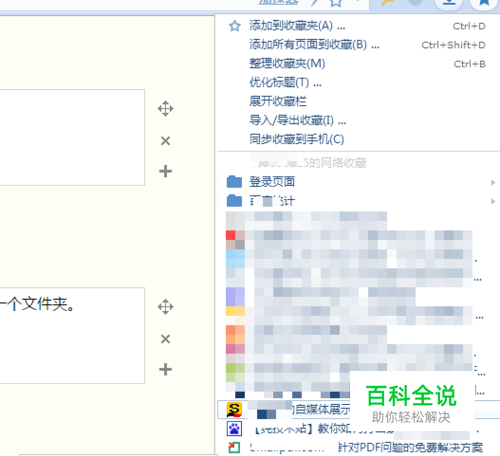500x456 pixels.
Task: Click star icon beside 添加到收藏夹(A)
Action: [x=235, y=26]
